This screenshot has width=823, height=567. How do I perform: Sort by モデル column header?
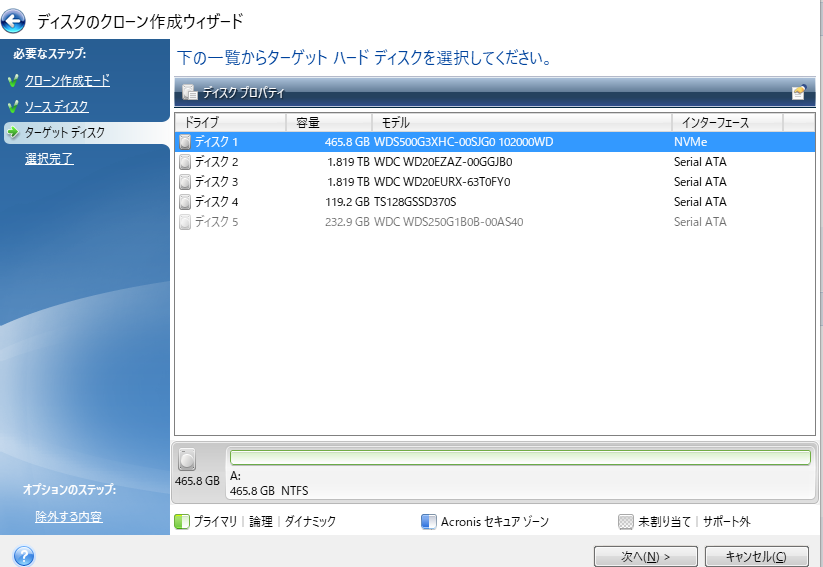522,122
